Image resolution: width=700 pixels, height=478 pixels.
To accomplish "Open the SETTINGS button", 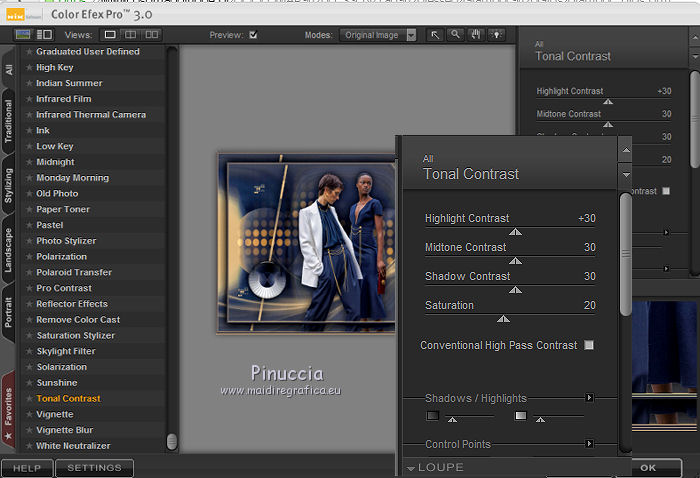I will pyautogui.click(x=94, y=468).
